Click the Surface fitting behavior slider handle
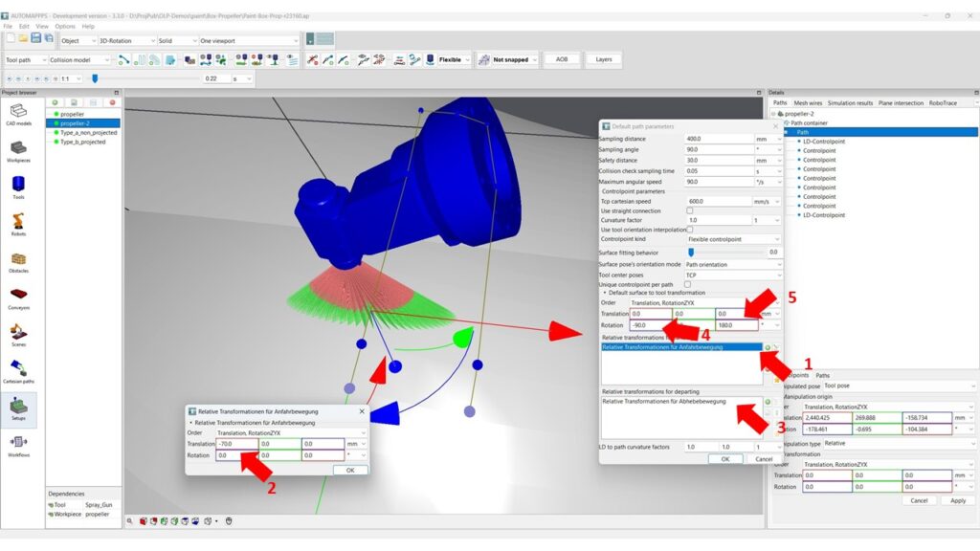This screenshot has height=551, width=980. click(691, 253)
